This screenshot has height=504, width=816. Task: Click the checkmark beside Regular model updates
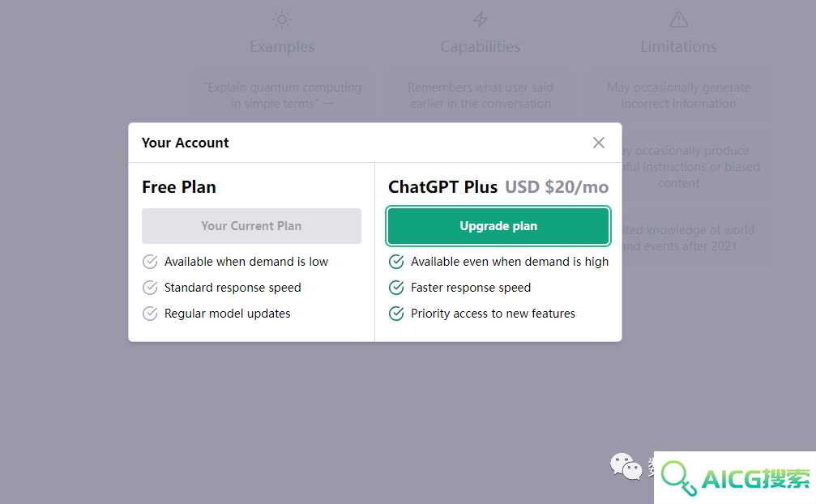click(x=150, y=314)
